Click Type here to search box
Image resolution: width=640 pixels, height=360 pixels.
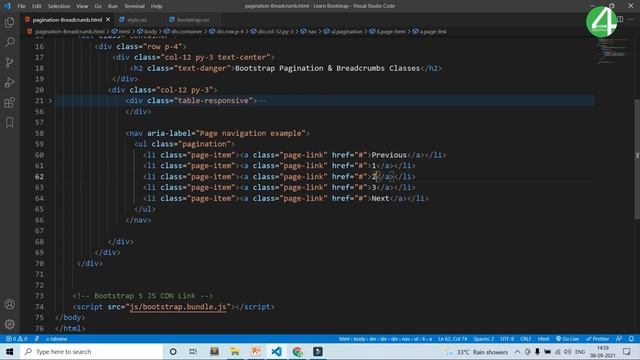click(x=92, y=351)
